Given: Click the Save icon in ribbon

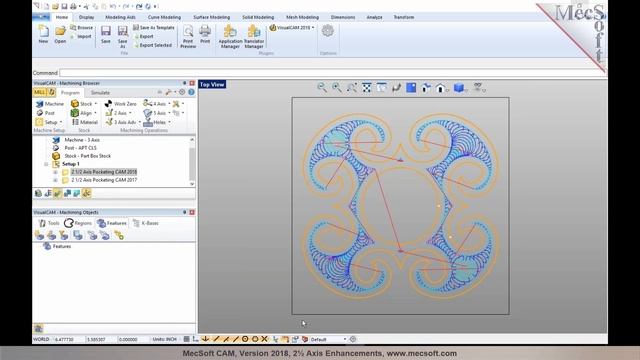Looking at the screenshot, I should (x=106, y=34).
